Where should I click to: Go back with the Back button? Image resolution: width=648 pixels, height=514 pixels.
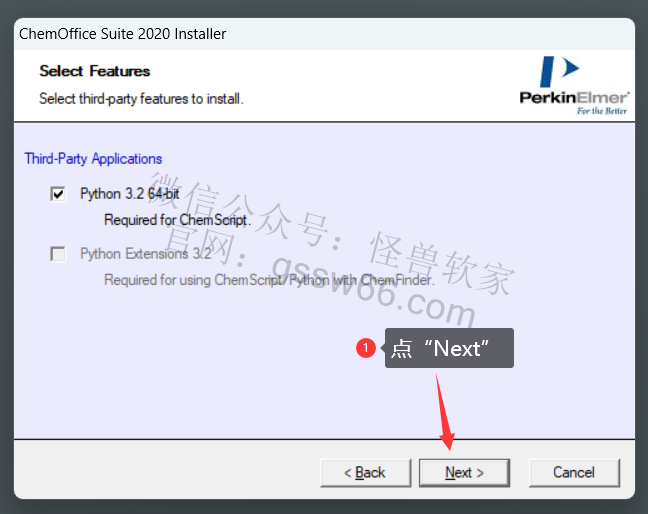pyautogui.click(x=365, y=473)
